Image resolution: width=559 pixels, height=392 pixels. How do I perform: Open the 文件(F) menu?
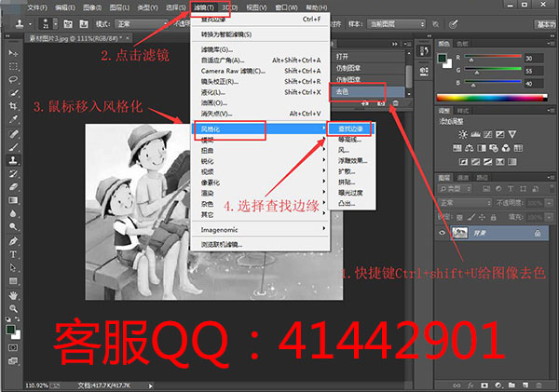click(x=37, y=7)
